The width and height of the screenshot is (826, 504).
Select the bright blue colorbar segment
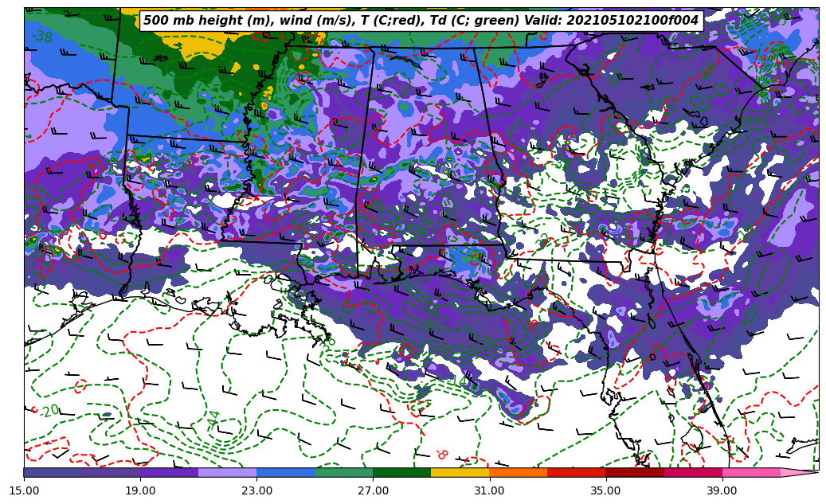285,472
